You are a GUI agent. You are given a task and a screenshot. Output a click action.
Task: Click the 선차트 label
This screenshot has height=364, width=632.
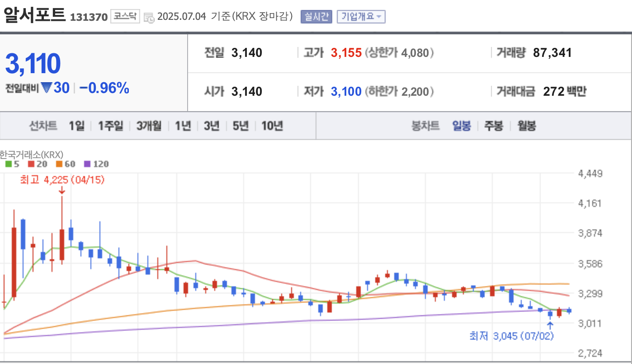pos(43,126)
